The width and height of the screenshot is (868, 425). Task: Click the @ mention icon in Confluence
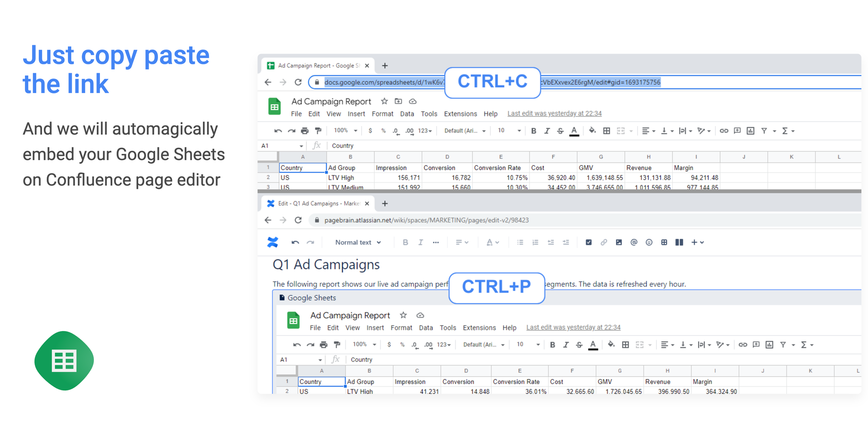pyautogui.click(x=634, y=242)
